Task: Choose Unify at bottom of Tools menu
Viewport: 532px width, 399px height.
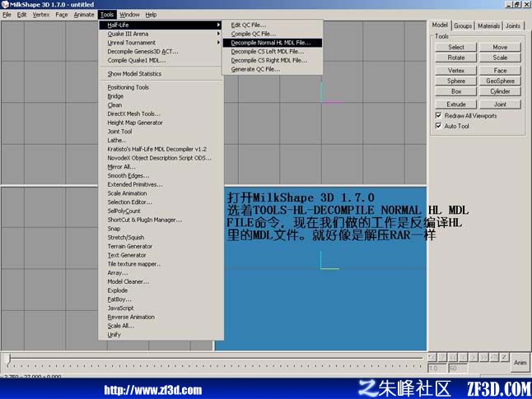Action: (x=160, y=334)
